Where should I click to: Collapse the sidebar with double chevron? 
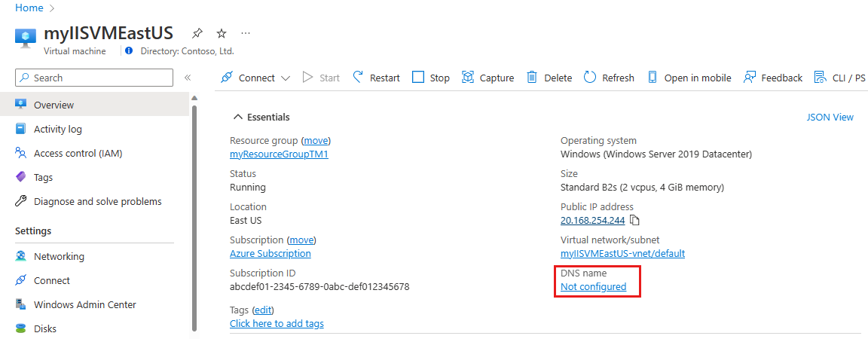(x=188, y=78)
